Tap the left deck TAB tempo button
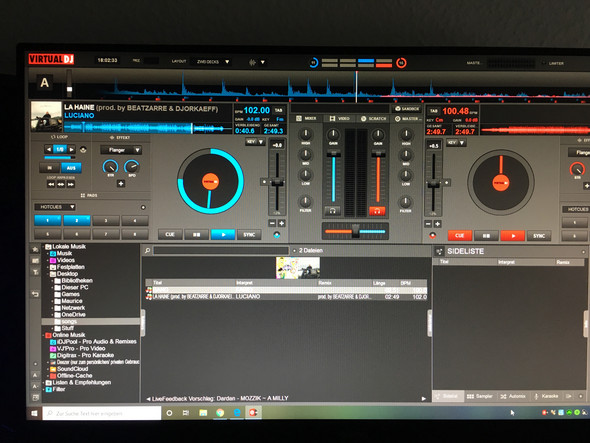590x443 pixels. point(278,110)
